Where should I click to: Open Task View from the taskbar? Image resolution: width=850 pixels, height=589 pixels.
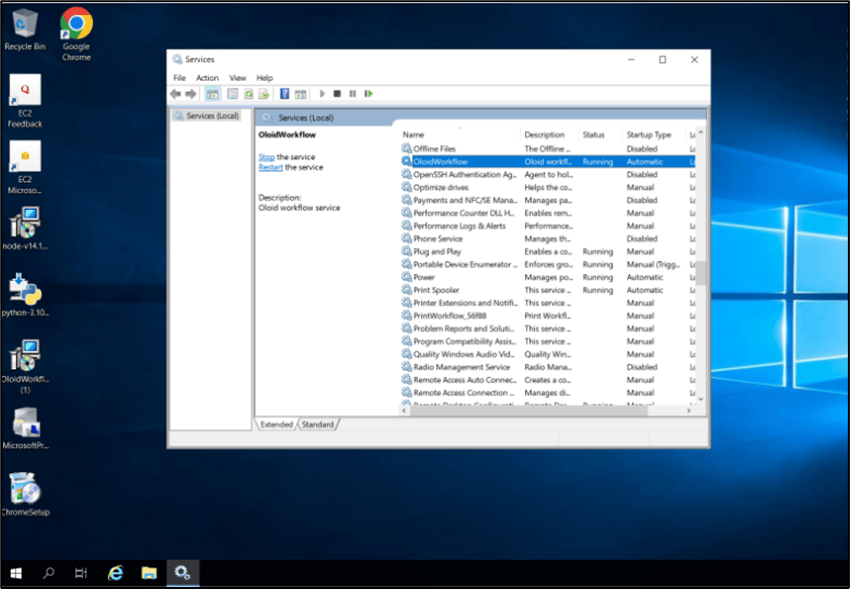click(81, 573)
